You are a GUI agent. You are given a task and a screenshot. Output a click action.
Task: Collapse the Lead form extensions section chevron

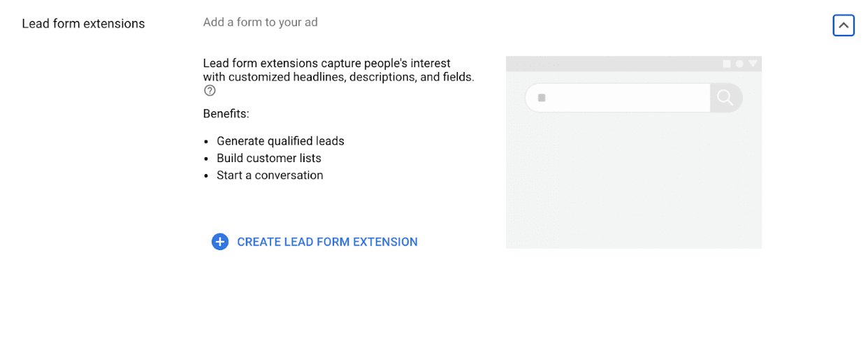[x=844, y=26]
